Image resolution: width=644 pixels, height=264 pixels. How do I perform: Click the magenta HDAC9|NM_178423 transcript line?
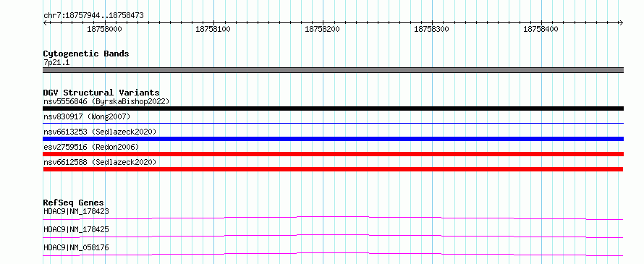click(333, 218)
